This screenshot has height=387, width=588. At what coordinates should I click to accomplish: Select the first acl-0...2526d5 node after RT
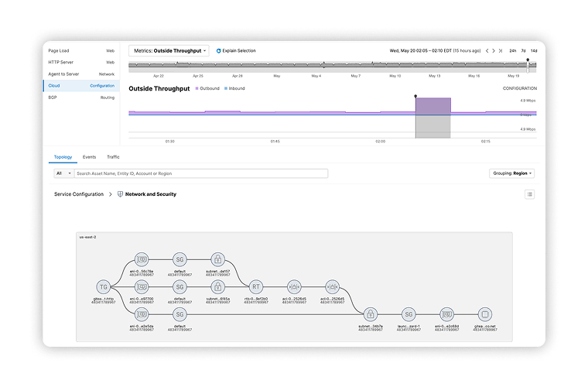(294, 287)
